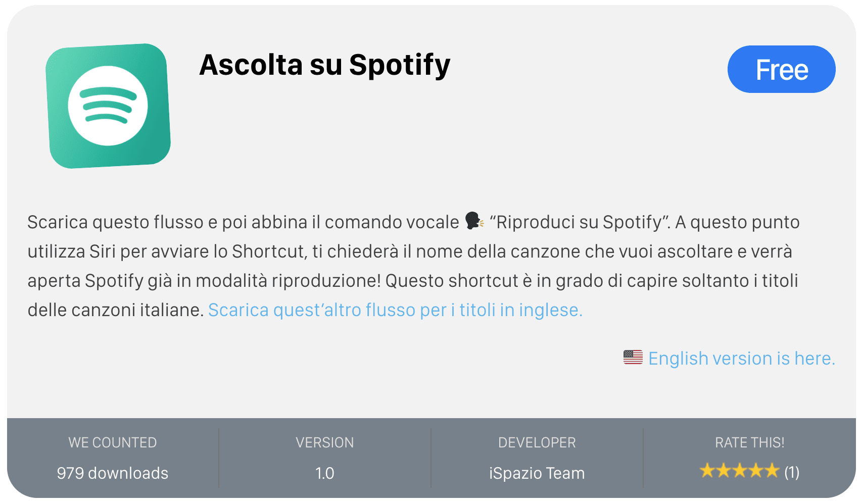
Task: Click the 'DEVELOPER' heading
Action: click(x=537, y=442)
